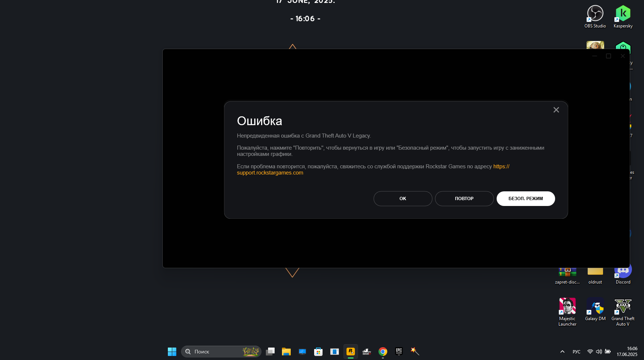The height and width of the screenshot is (360, 644).
Task: Open Google Chrome from taskbar
Action: tap(383, 352)
